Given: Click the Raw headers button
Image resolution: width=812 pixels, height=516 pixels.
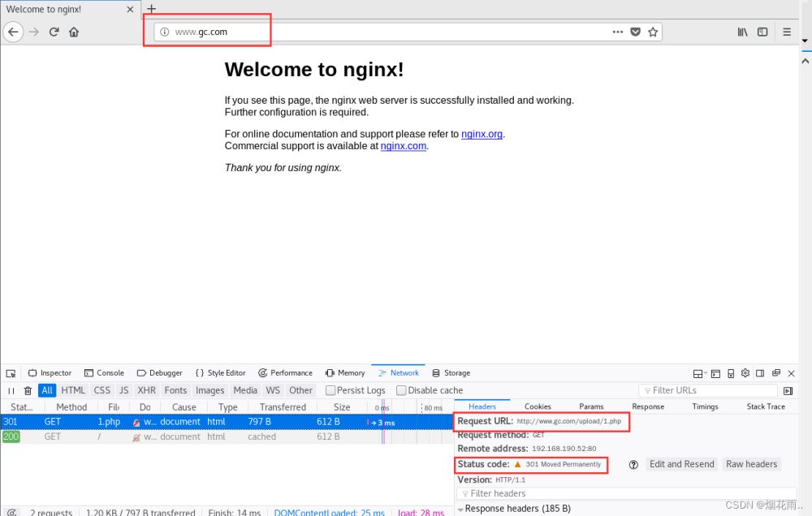Looking at the screenshot, I should (x=751, y=464).
